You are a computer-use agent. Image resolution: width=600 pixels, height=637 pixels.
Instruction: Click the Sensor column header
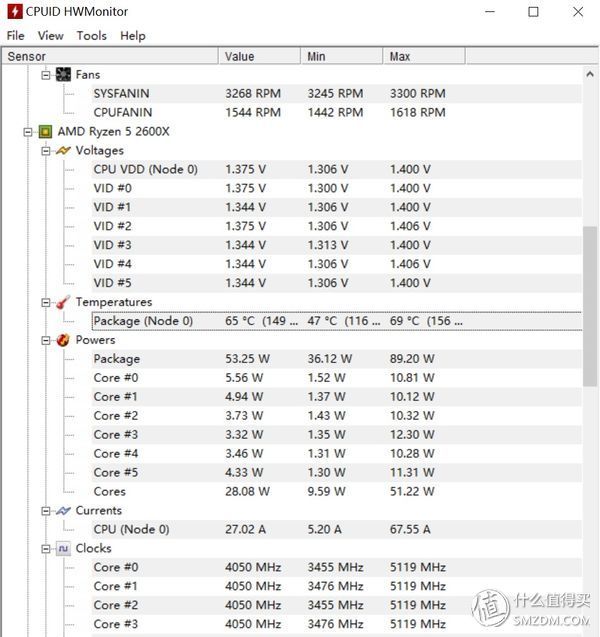tap(110, 56)
